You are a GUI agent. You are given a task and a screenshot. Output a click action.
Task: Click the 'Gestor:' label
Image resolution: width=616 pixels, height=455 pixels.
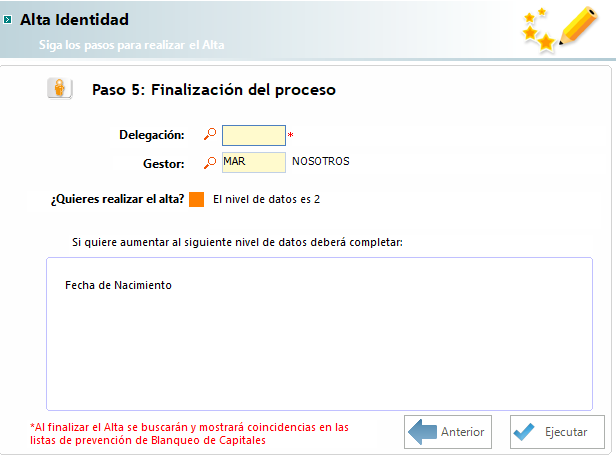click(x=163, y=163)
